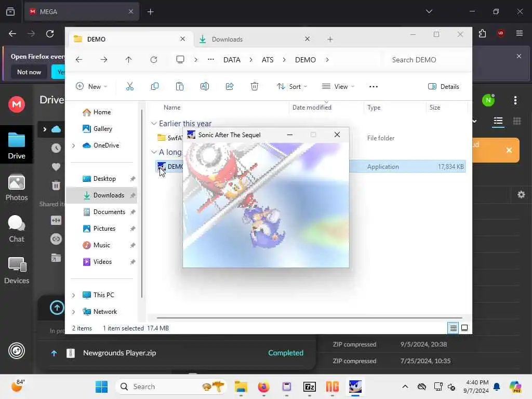Open the Sort dropdown in Explorer

(292, 87)
